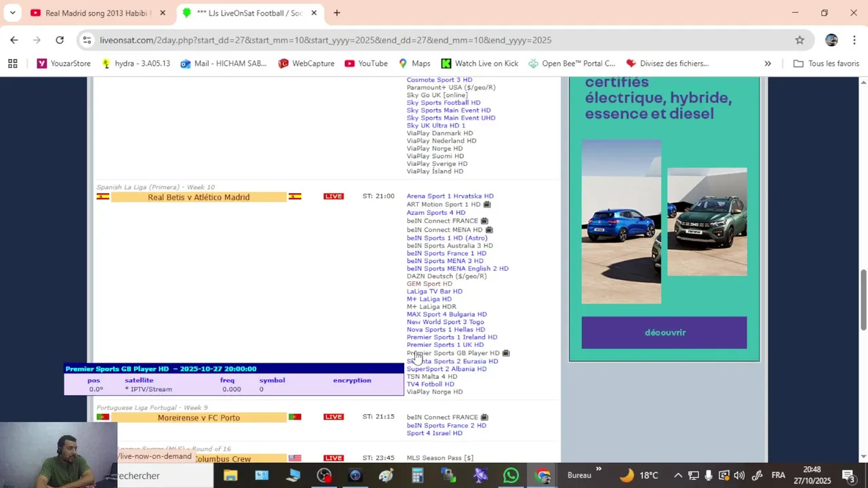Open SuperSport 2 Albania HD link

click(446, 369)
